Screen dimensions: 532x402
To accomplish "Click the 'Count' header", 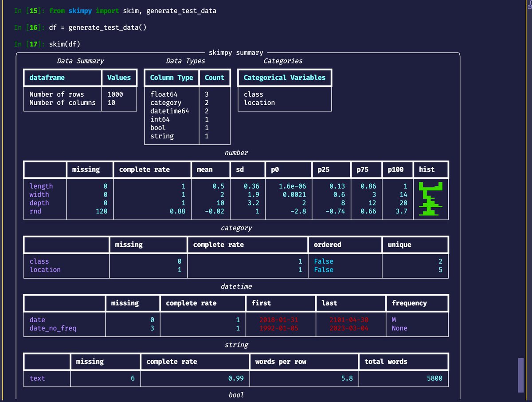I will pos(215,77).
